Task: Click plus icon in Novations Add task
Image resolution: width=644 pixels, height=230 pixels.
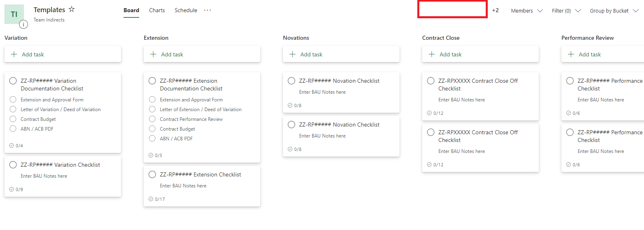Action: [293, 54]
